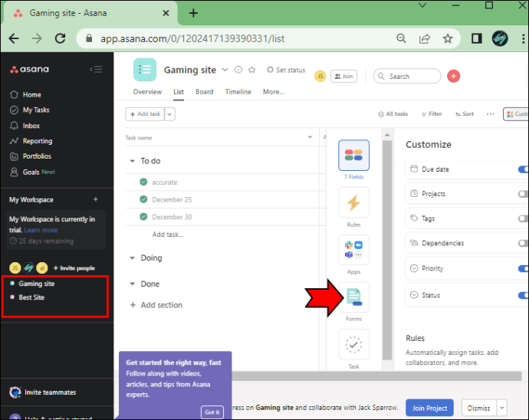529x420 pixels.
Task: Open the Task name column dropdown
Action: tap(310, 137)
